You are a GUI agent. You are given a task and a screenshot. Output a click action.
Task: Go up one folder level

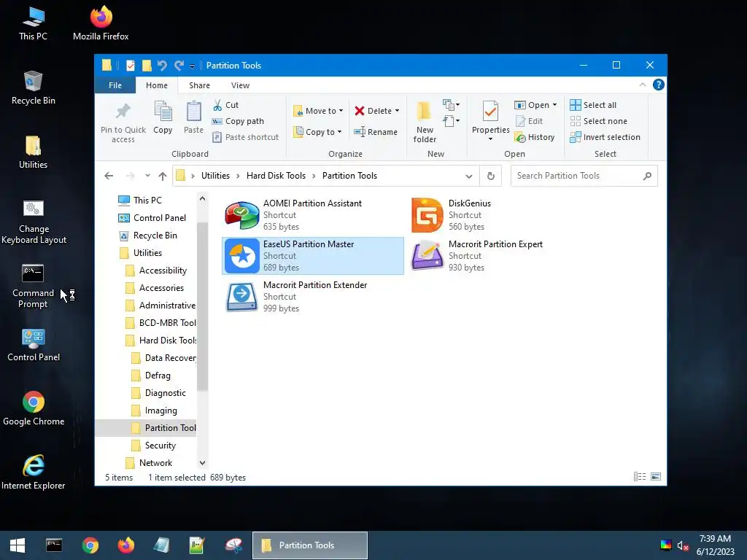click(163, 176)
